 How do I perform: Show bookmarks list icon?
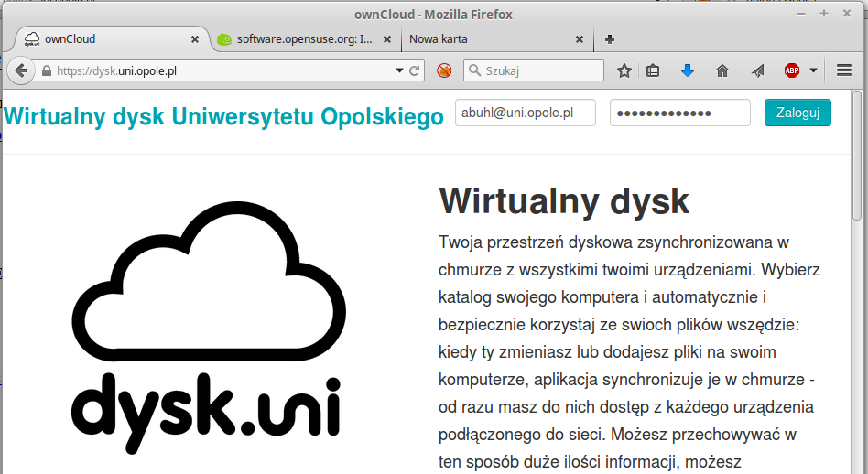tap(653, 70)
